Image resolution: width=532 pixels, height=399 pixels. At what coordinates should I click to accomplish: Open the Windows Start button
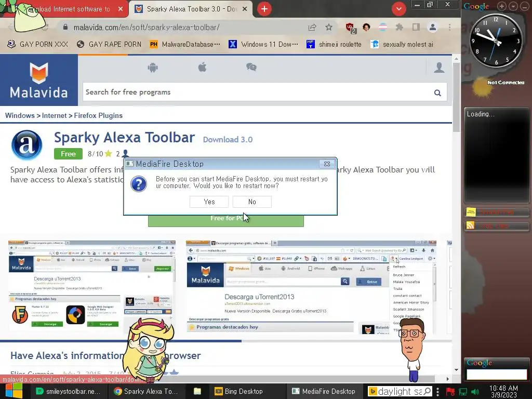(13, 391)
